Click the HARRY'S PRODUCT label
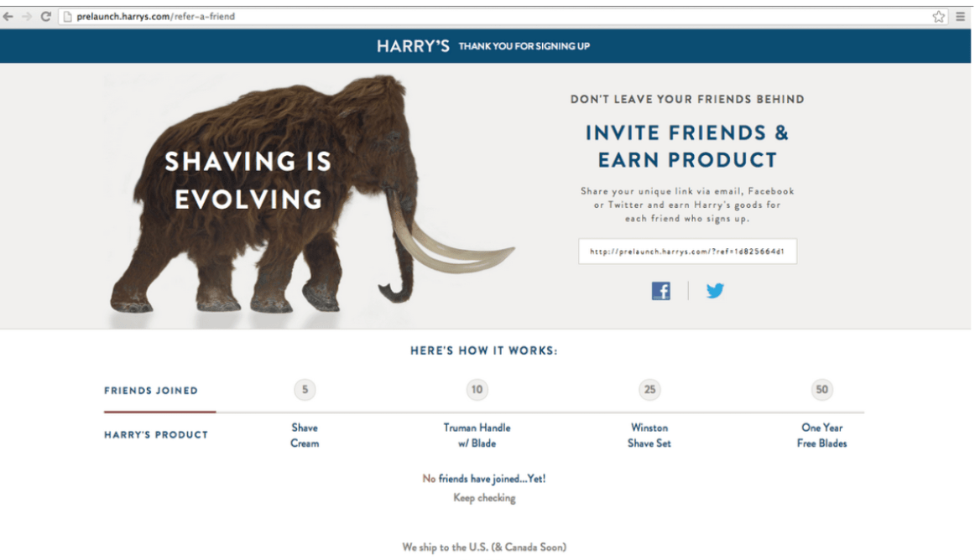 [156, 435]
